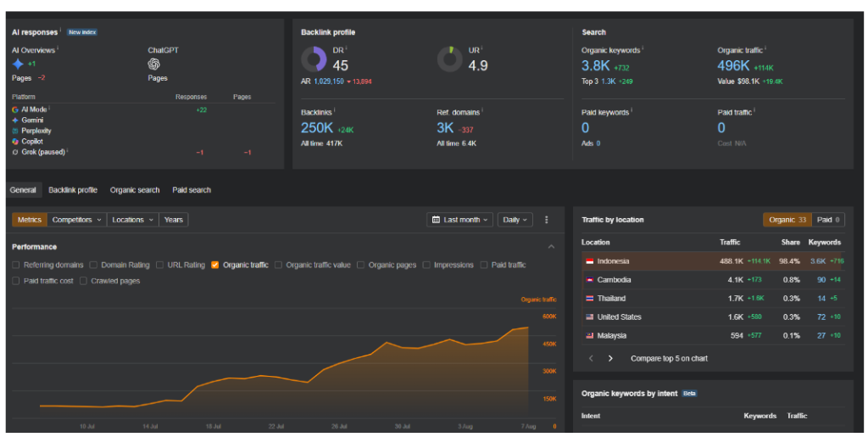
Task: Open the Daily interval dropdown
Action: 515,220
